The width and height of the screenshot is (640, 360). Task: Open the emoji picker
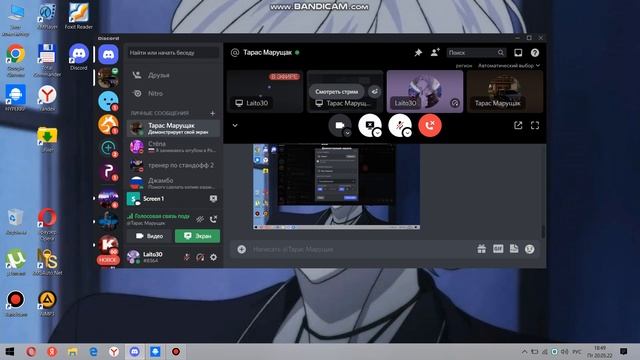pyautogui.click(x=529, y=249)
